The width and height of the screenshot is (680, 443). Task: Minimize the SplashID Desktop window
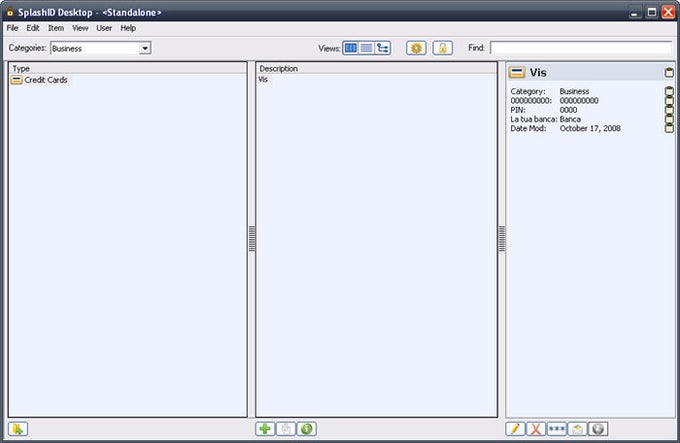(635, 12)
